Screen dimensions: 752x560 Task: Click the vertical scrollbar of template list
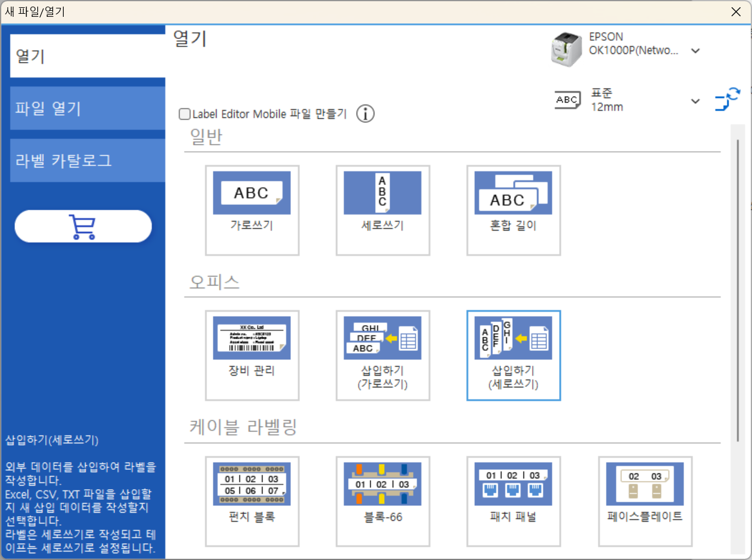pos(738,291)
